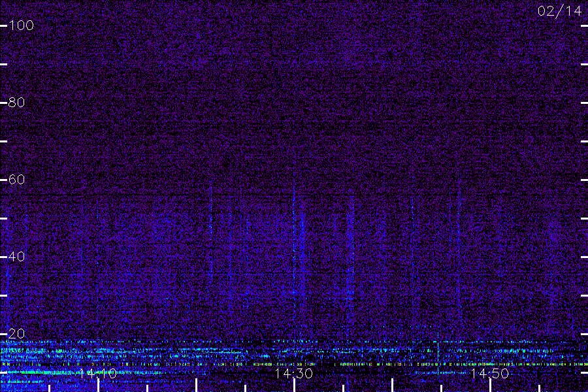Click the 60 frequency axis label

click(x=16, y=180)
